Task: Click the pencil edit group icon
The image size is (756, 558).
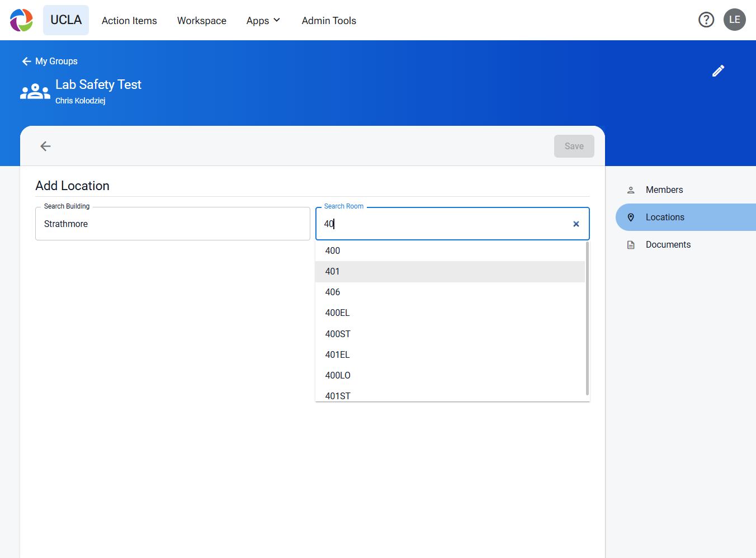Action: pos(718,71)
